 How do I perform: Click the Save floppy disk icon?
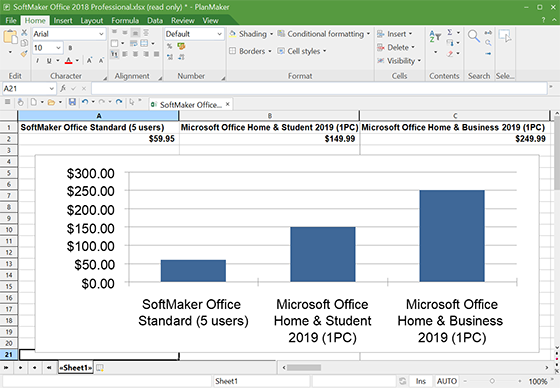pos(72,103)
